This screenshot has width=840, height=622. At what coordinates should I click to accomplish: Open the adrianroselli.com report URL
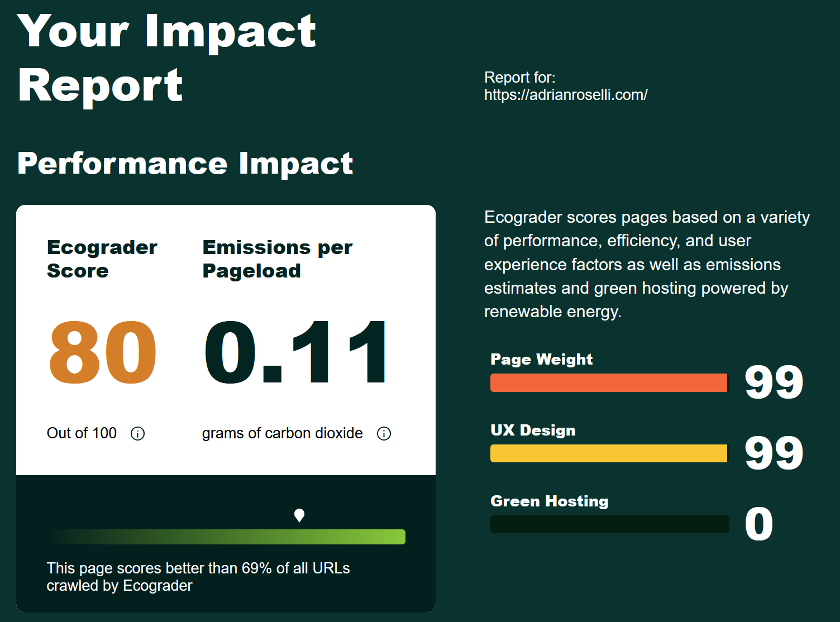pos(566,95)
